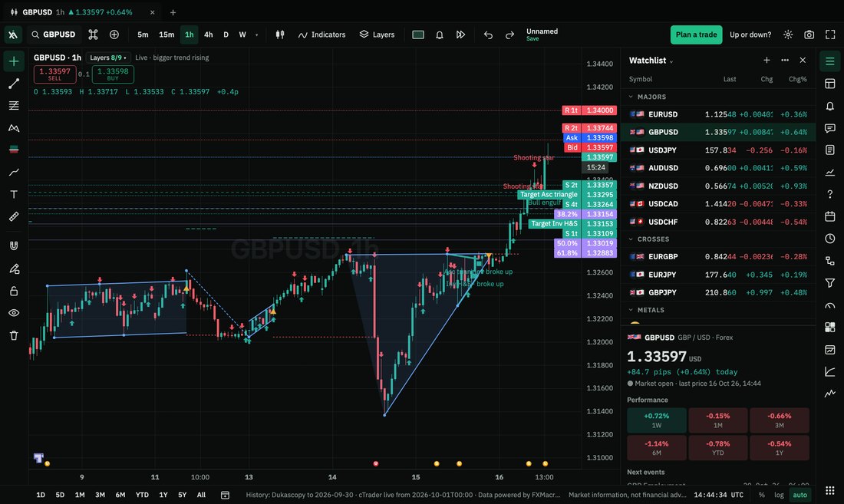The image size is (844, 504).
Task: Toggle magnet snap mode
Action: pyautogui.click(x=14, y=245)
